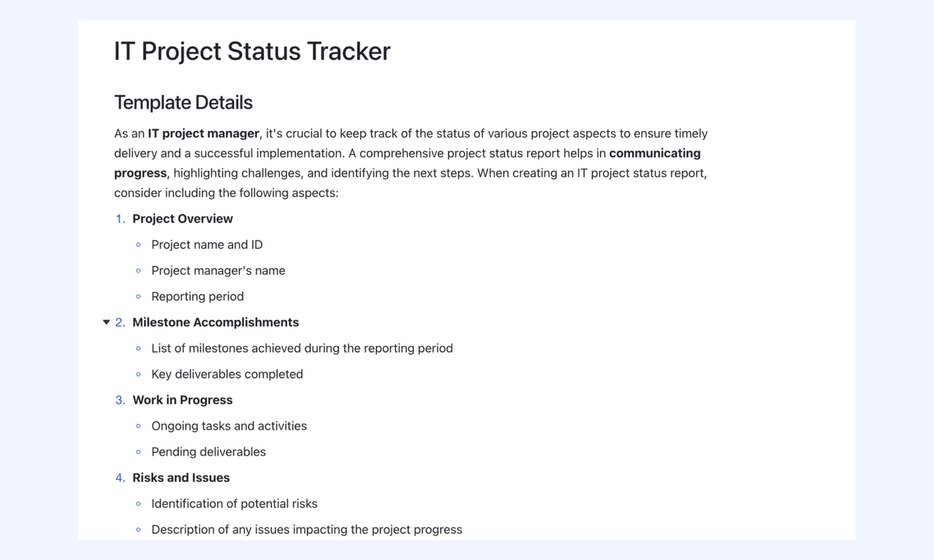
Task: Click the bullet beside Project name and ID
Action: coord(138,245)
